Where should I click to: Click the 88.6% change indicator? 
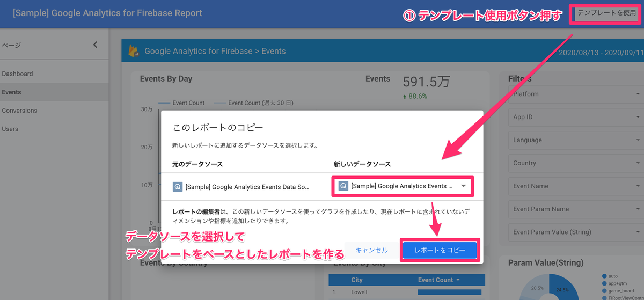[414, 97]
